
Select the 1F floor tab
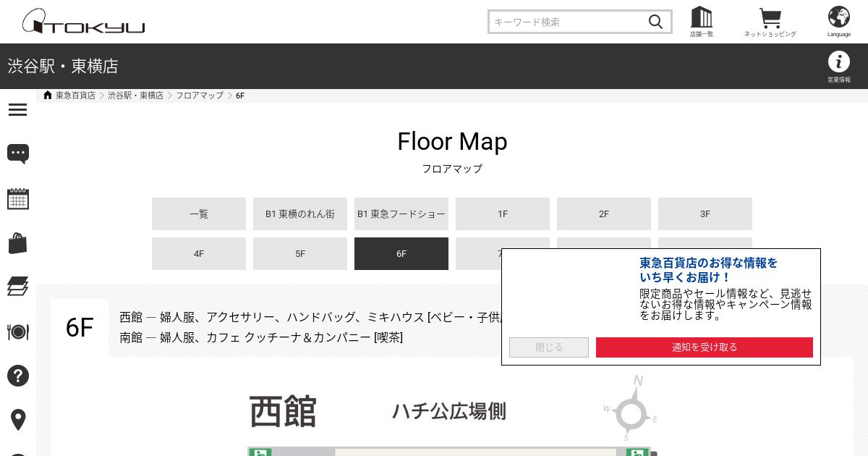(503, 214)
